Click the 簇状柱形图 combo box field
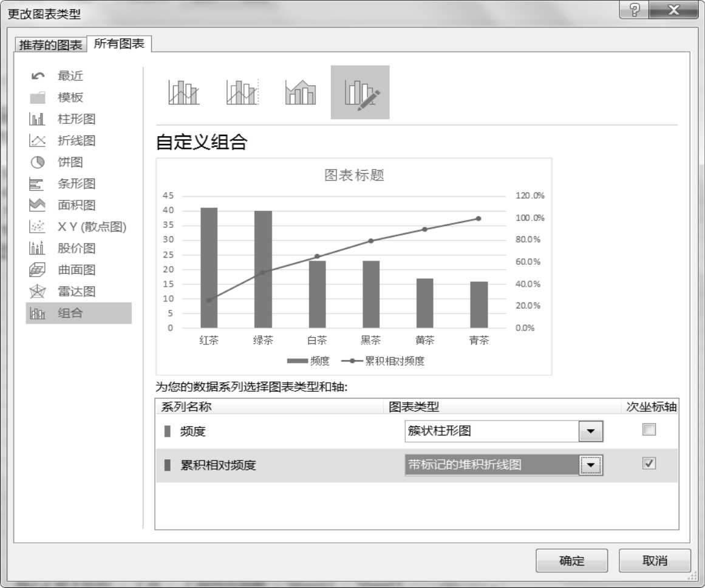The image size is (705, 588). pos(492,431)
